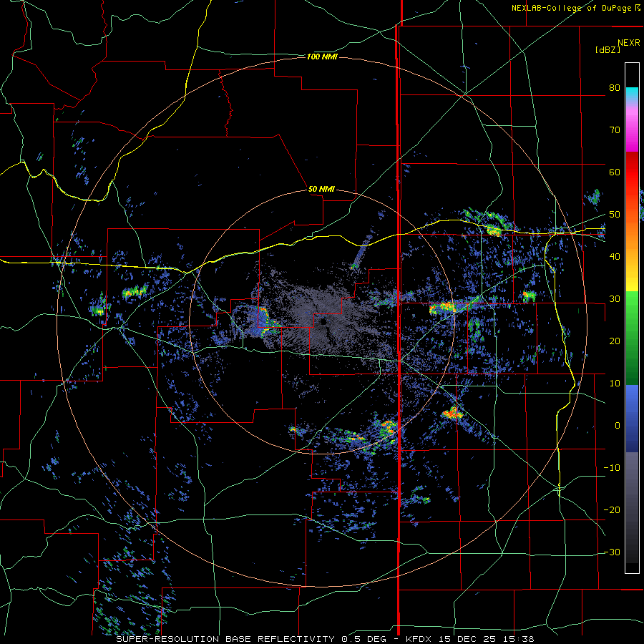Click the -20 value on the dBZ scale
Image resolution: width=644 pixels, height=644 pixels.
[612, 509]
